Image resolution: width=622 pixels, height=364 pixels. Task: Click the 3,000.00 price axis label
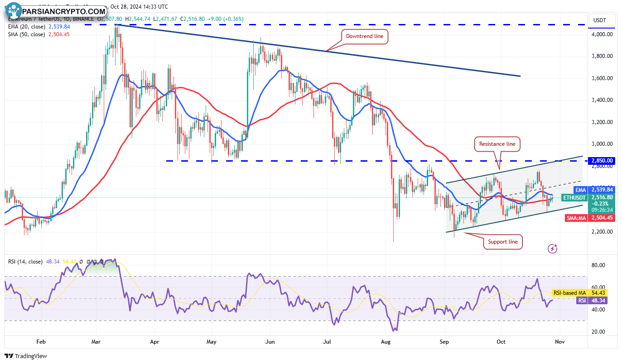pos(602,144)
